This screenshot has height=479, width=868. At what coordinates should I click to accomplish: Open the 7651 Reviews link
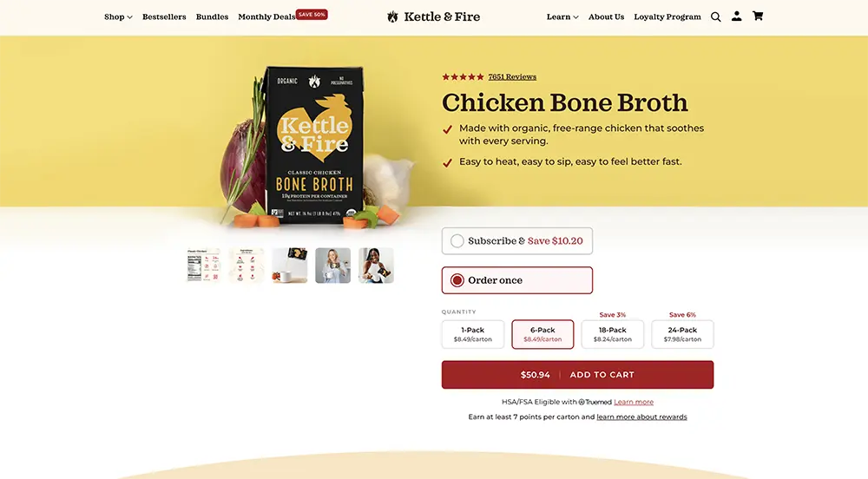[x=512, y=76]
